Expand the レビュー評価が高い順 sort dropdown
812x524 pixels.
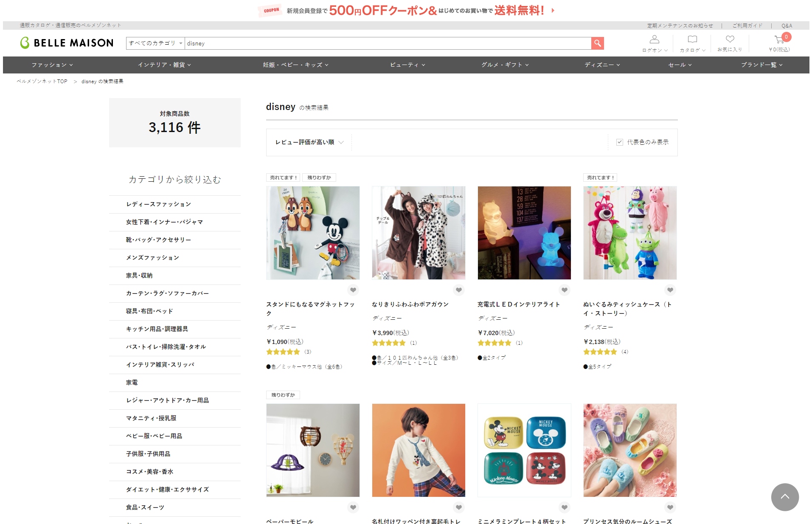(309, 142)
